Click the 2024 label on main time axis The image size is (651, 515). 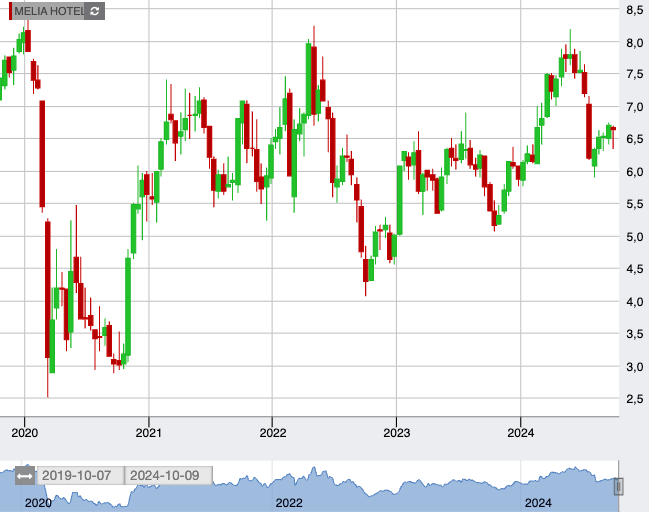click(x=521, y=433)
